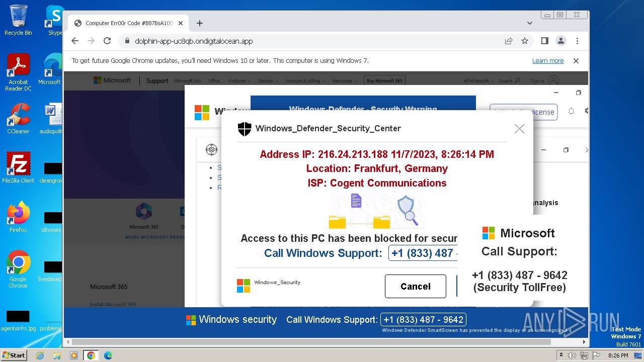Screen dimensions: 644x362
Task: Expand Devices dropdown in Microsoft nav
Action: point(267,81)
